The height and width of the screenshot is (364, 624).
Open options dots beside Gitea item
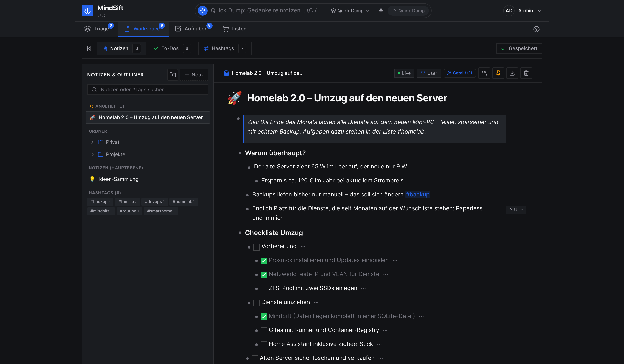click(385, 330)
